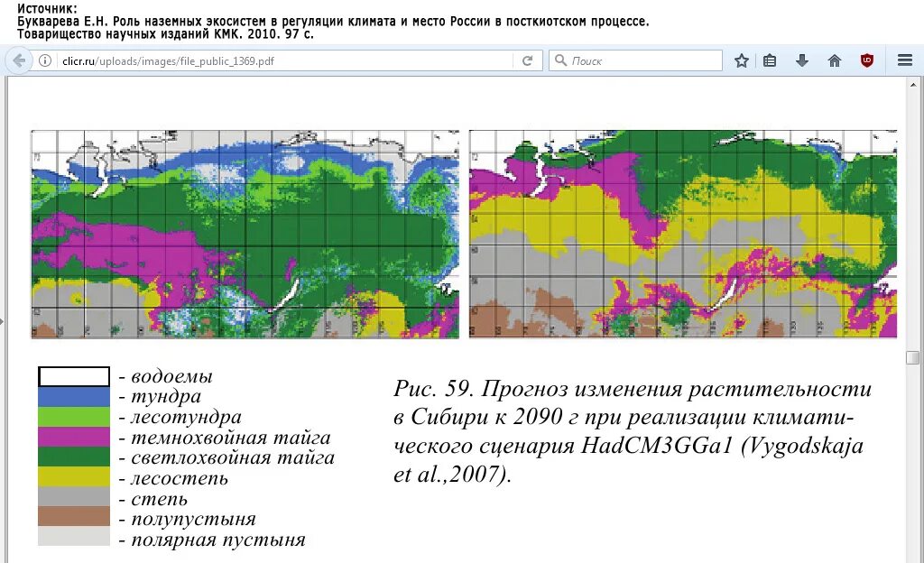Open uBlock shield extension icon
Image resolution: width=924 pixels, height=563 pixels.
click(x=867, y=60)
